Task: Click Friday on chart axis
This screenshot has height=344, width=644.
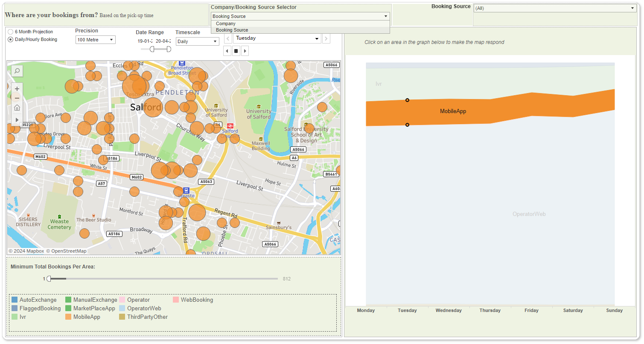Action: 531,311
